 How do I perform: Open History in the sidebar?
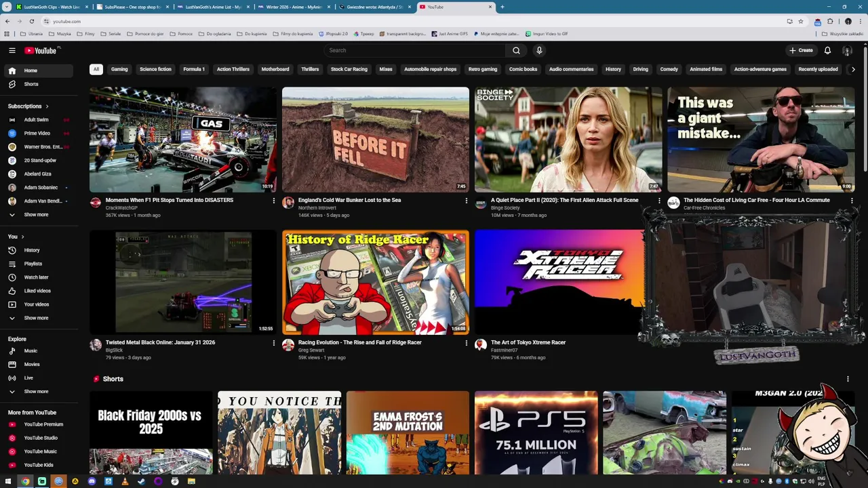[x=40, y=250]
